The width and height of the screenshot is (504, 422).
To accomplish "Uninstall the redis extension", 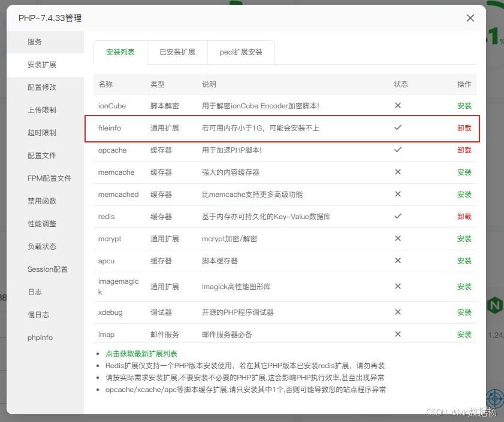I will 464,217.
